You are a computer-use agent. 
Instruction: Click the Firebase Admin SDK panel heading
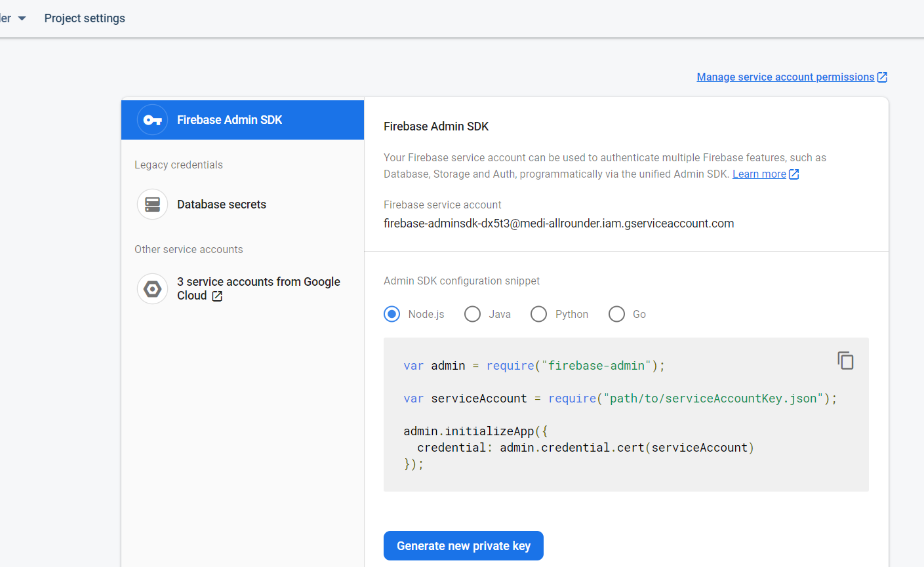[436, 127]
